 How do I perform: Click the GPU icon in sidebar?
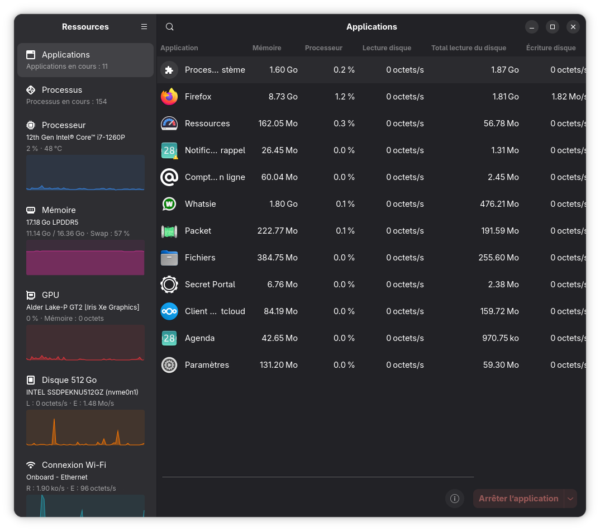tap(31, 295)
